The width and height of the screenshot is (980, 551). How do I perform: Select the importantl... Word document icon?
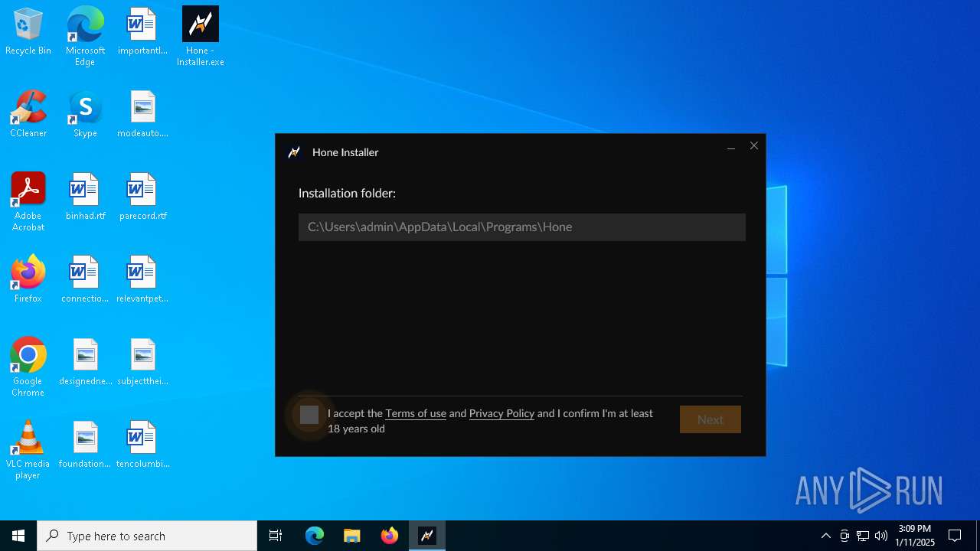click(x=142, y=32)
